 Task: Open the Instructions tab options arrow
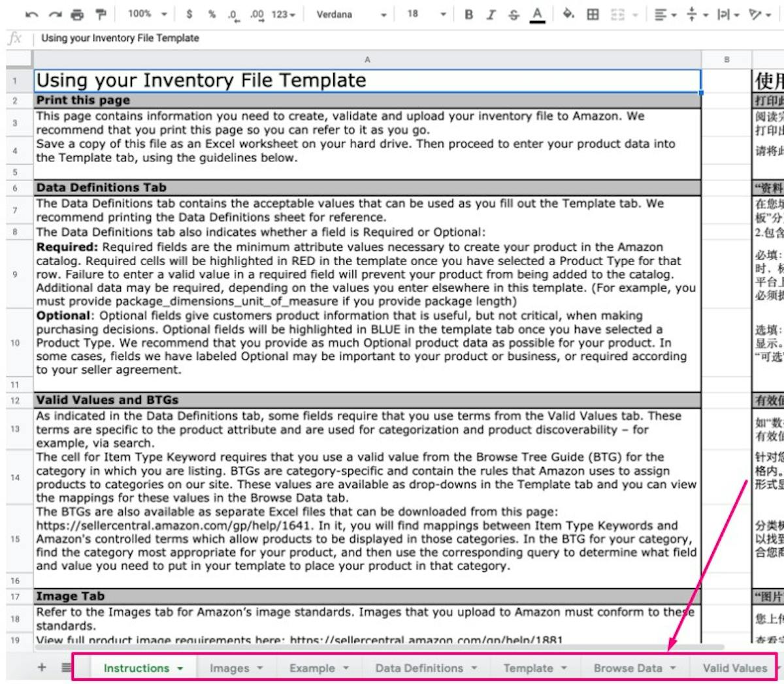(x=180, y=668)
